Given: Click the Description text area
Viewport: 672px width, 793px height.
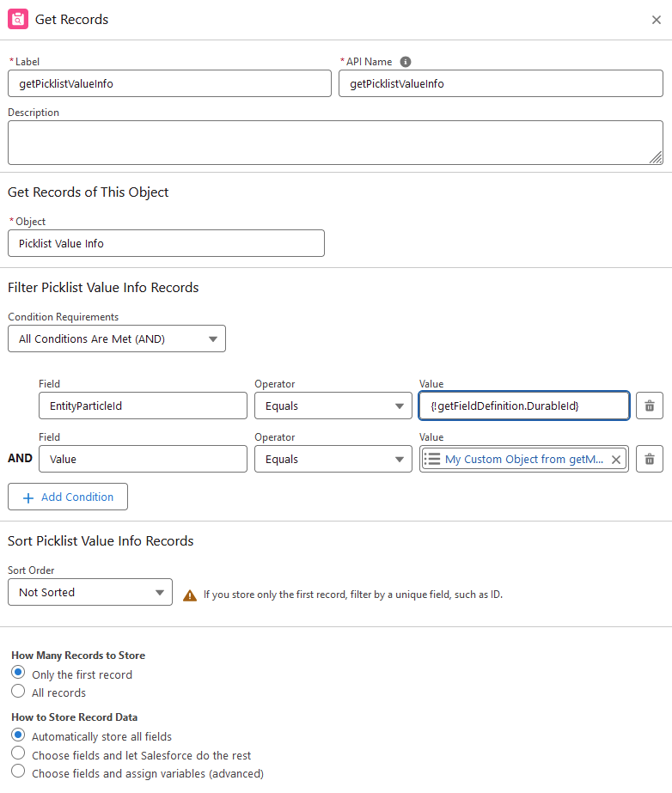Looking at the screenshot, I should [335, 143].
